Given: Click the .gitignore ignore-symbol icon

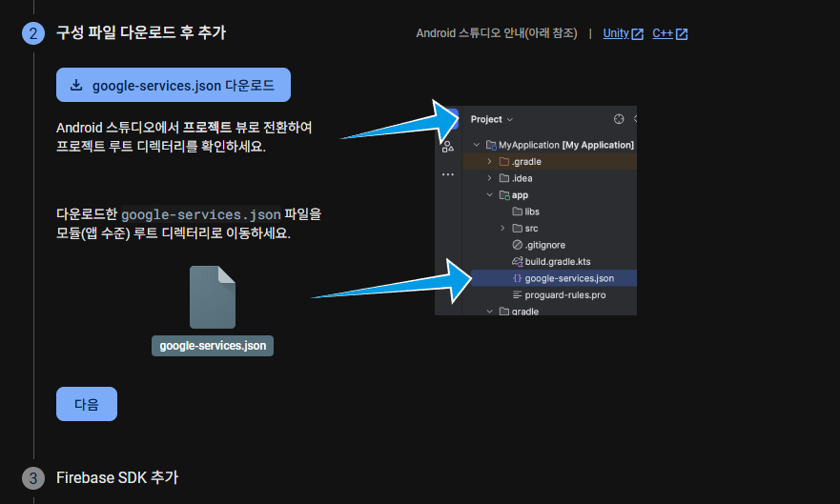Looking at the screenshot, I should tap(517, 245).
